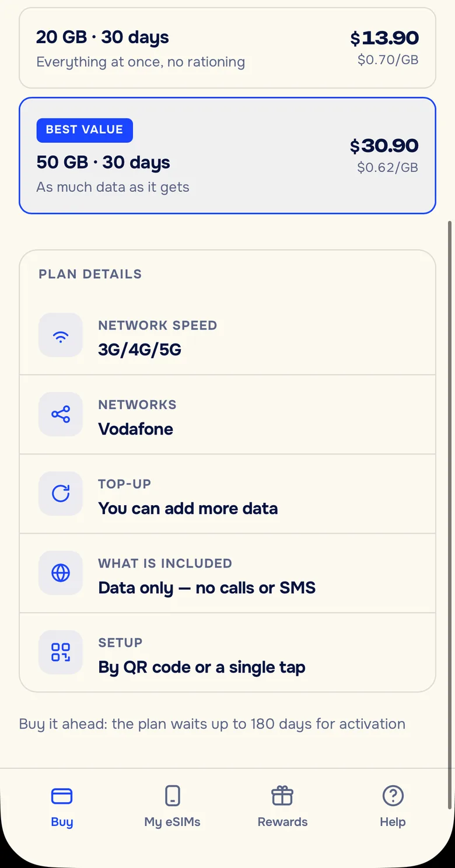Tap the globe What Is Included icon
Viewport: 455px width, 868px height.
[x=61, y=573]
